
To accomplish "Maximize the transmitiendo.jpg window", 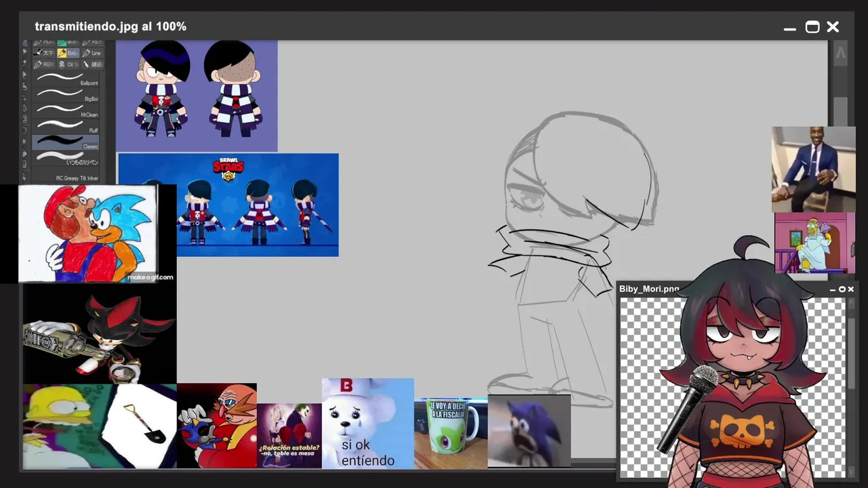I will coord(812,27).
